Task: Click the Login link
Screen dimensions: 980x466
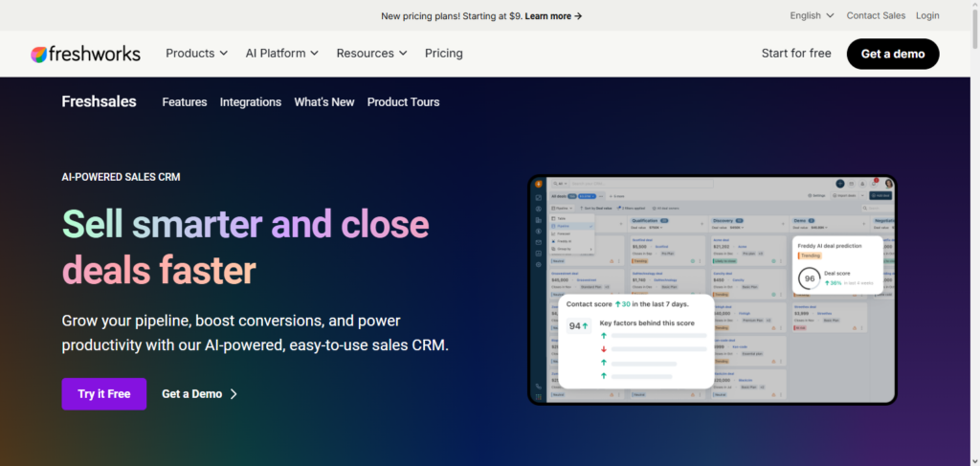Action: point(927,15)
